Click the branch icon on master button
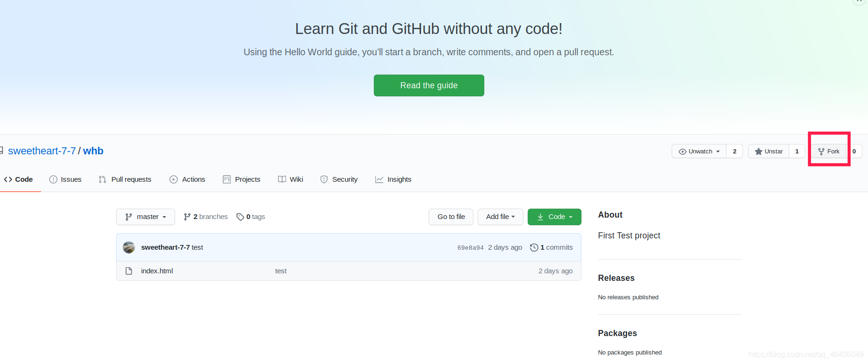Viewport: 868px width, 363px height. [128, 217]
